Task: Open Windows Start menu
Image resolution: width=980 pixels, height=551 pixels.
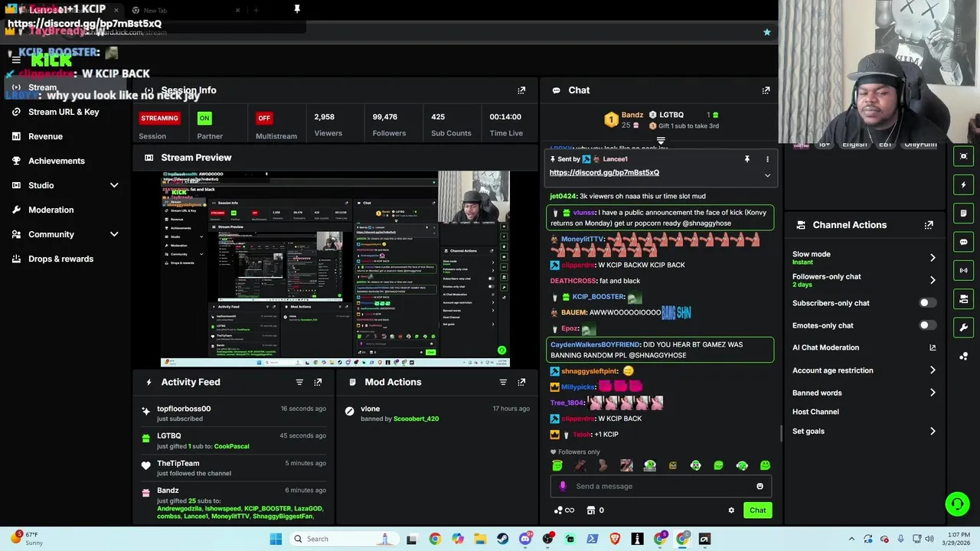Action: (276, 539)
